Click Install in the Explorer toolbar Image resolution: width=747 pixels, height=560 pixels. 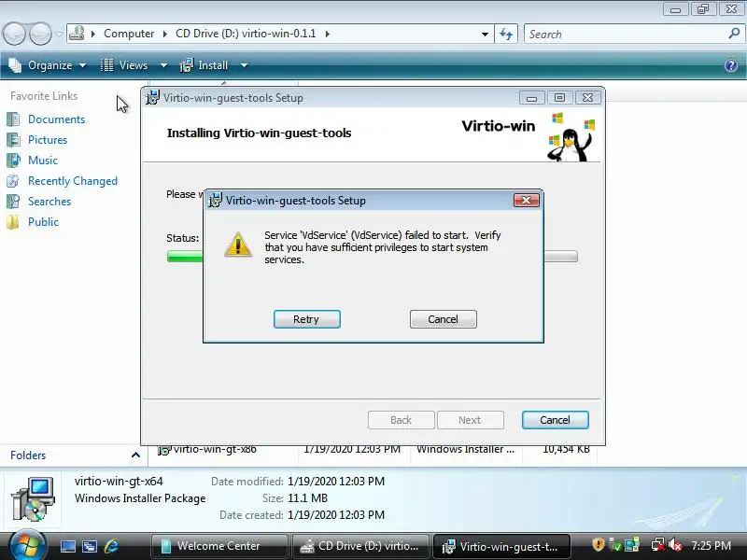click(x=204, y=65)
